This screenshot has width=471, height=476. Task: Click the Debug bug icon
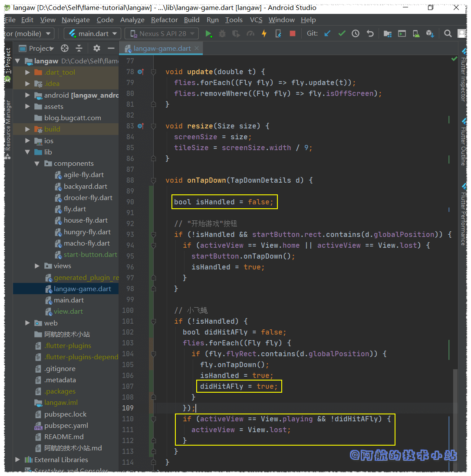pos(222,33)
